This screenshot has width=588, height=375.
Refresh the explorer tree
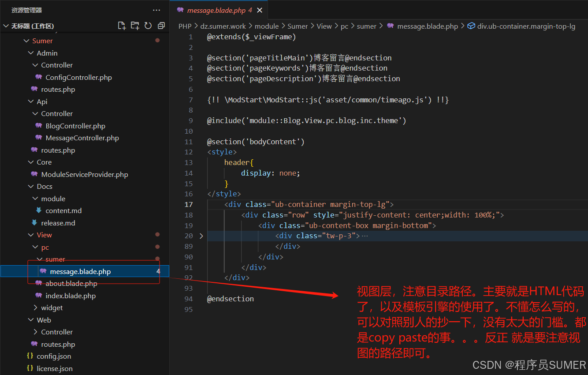tap(148, 26)
